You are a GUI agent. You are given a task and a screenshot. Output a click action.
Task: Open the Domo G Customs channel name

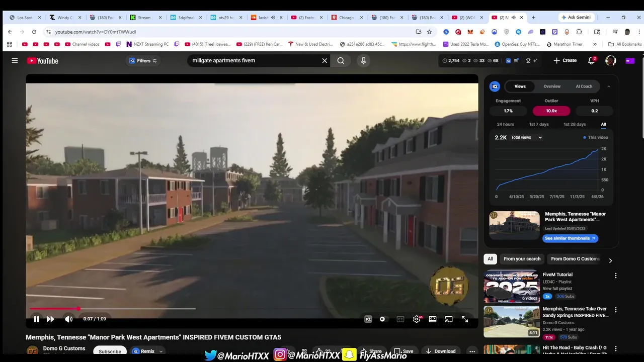click(64, 348)
